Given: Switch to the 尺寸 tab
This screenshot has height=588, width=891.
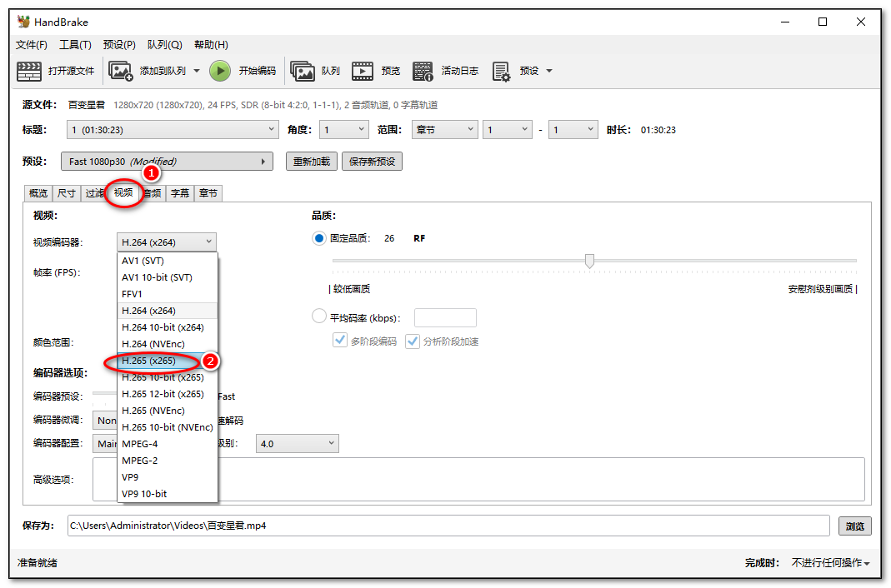Looking at the screenshot, I should [x=67, y=193].
